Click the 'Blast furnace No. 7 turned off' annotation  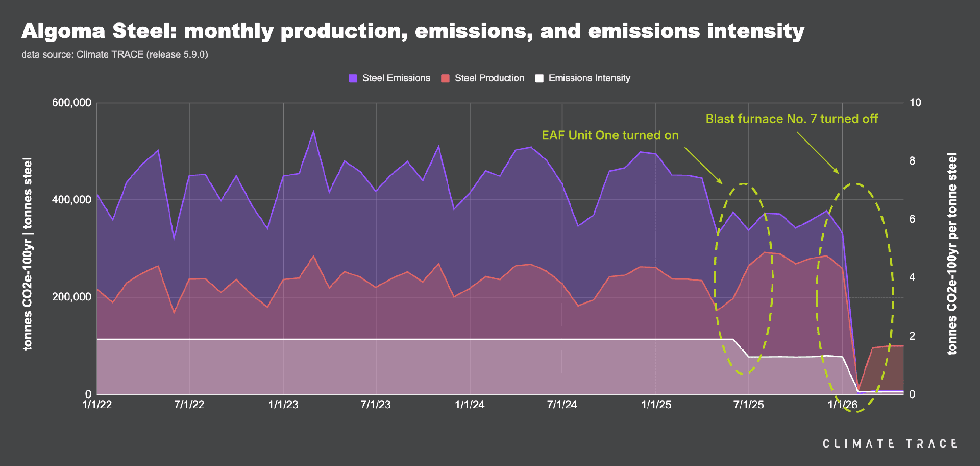pos(792,119)
